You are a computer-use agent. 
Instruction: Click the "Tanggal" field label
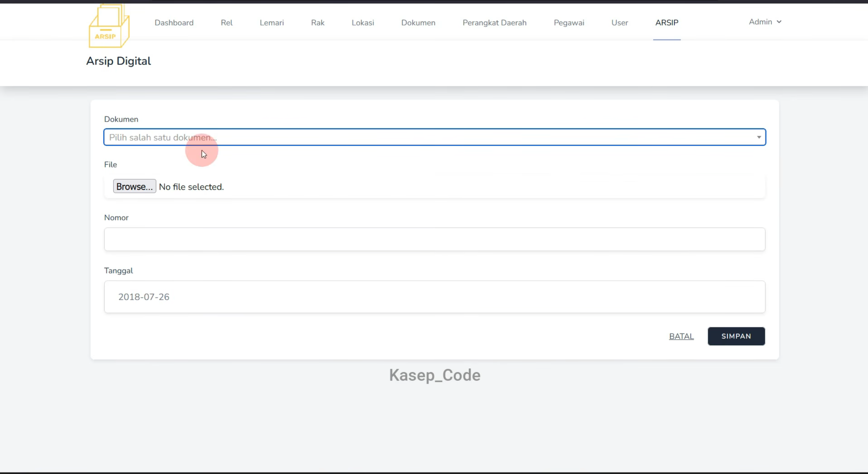118,271
